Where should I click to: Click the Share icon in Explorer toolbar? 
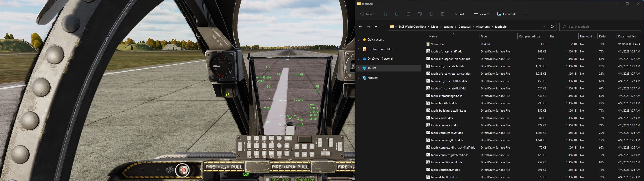pos(431,14)
